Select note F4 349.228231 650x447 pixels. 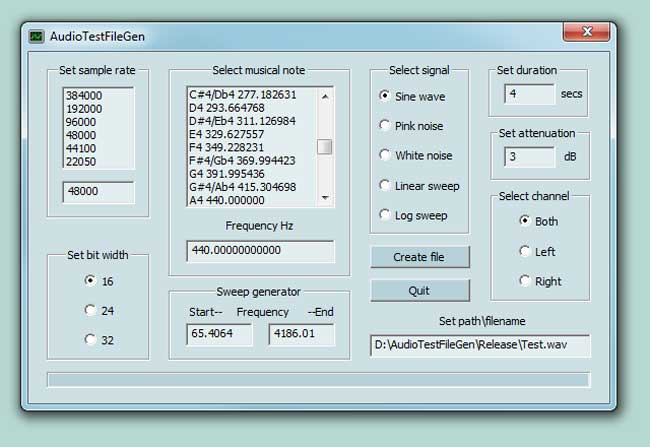tap(253, 147)
